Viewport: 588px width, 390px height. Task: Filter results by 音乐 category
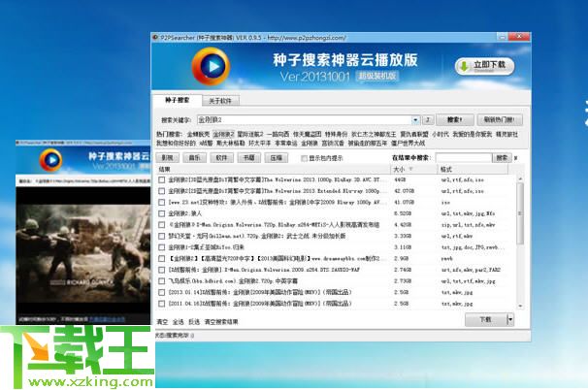(195, 156)
